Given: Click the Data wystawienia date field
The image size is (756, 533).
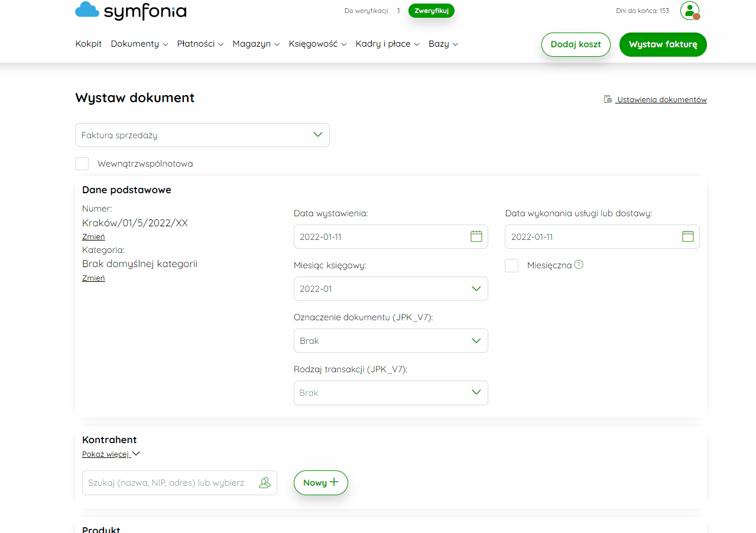Looking at the screenshot, I should [x=391, y=236].
